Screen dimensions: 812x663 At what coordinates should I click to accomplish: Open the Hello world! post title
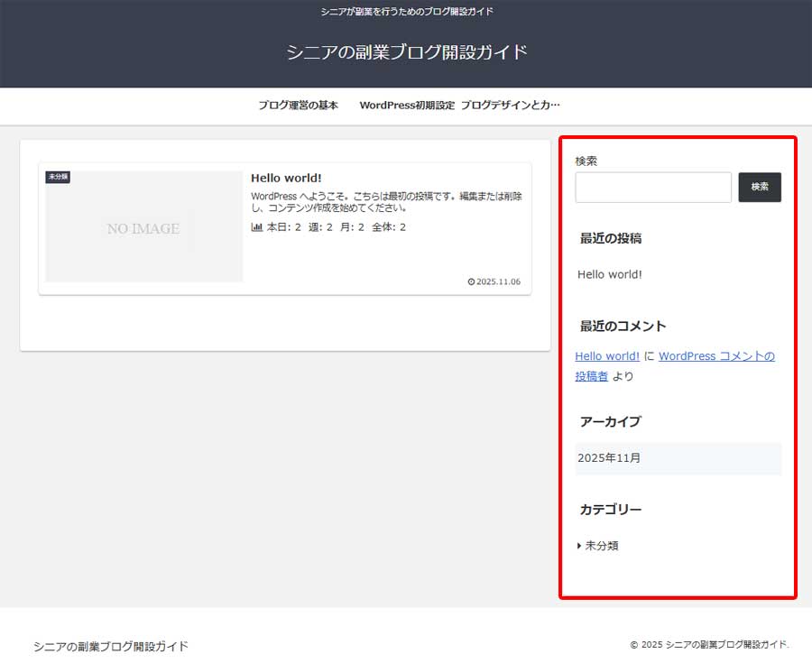pyautogui.click(x=286, y=178)
